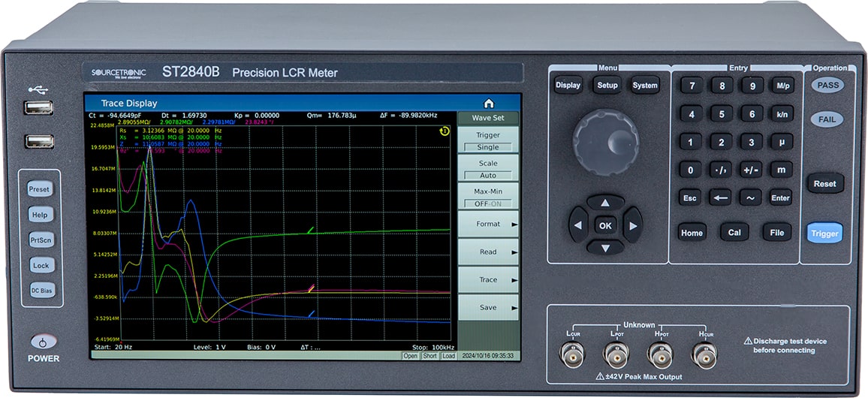Toggle the Trigger Single mode soft key
The height and width of the screenshot is (398, 868).
(x=488, y=141)
